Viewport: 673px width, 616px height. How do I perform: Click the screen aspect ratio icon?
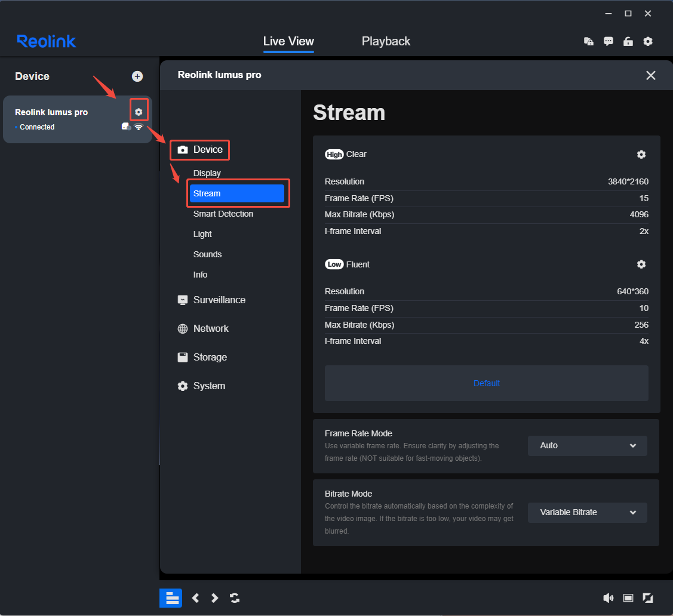(628, 598)
